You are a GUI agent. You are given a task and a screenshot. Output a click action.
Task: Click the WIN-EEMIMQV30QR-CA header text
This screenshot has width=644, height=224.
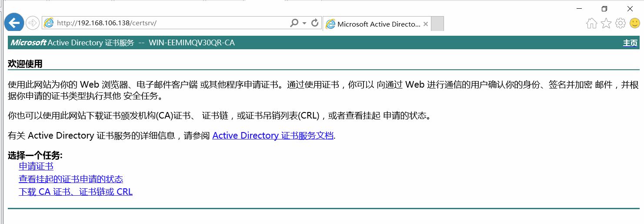point(192,43)
